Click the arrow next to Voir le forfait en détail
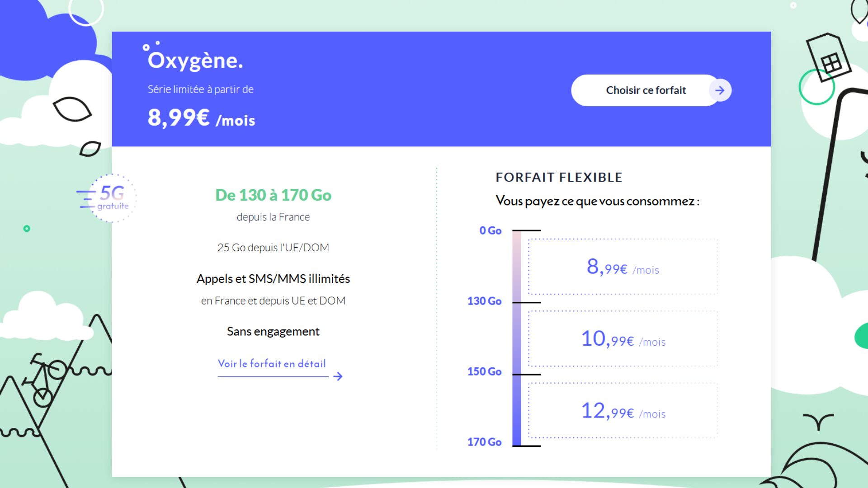This screenshot has height=488, width=868. [338, 376]
